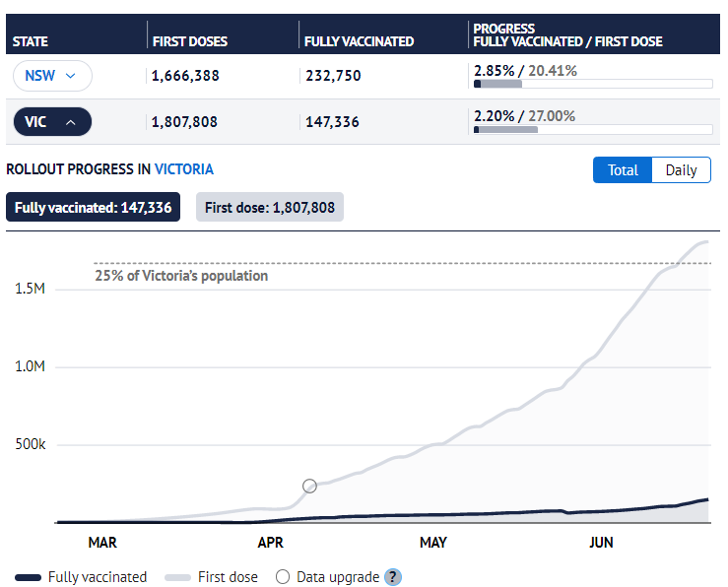The height and width of the screenshot is (587, 728).
Task: Click the 1.5M axis label
Action: 31,289
